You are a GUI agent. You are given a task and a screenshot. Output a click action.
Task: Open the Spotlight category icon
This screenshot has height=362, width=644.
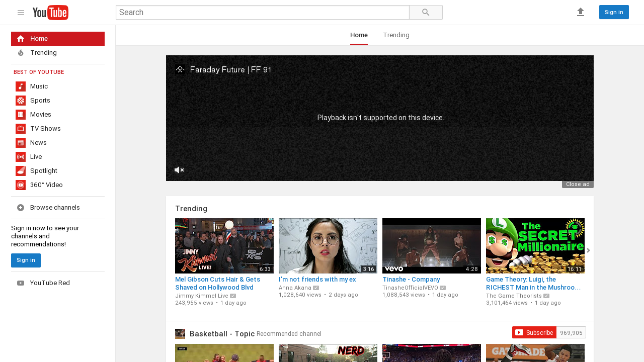(21, 171)
